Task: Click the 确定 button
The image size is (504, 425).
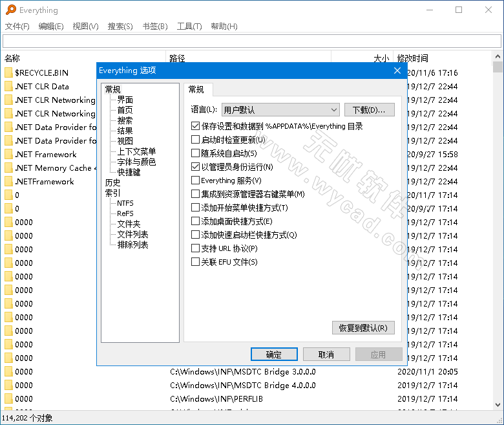Action: pos(274,354)
